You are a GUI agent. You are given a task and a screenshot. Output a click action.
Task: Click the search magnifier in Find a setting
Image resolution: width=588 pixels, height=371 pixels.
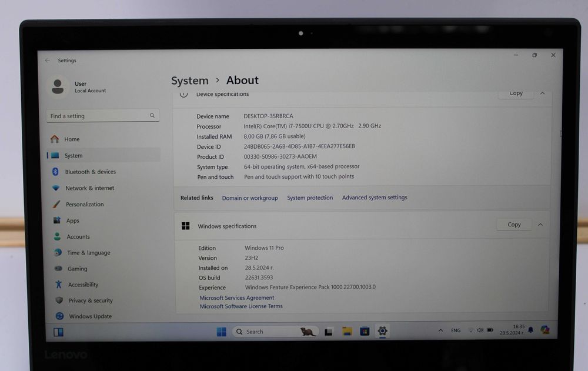(x=152, y=116)
